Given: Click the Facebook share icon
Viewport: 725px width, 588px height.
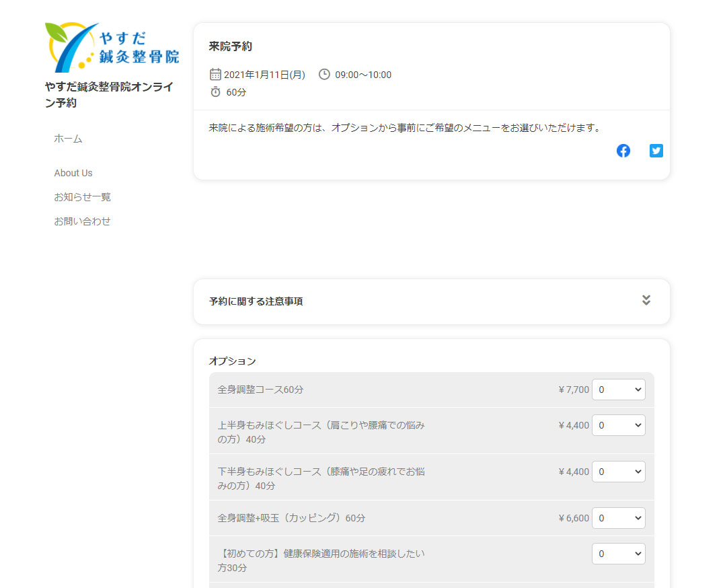Looking at the screenshot, I should 623,151.
